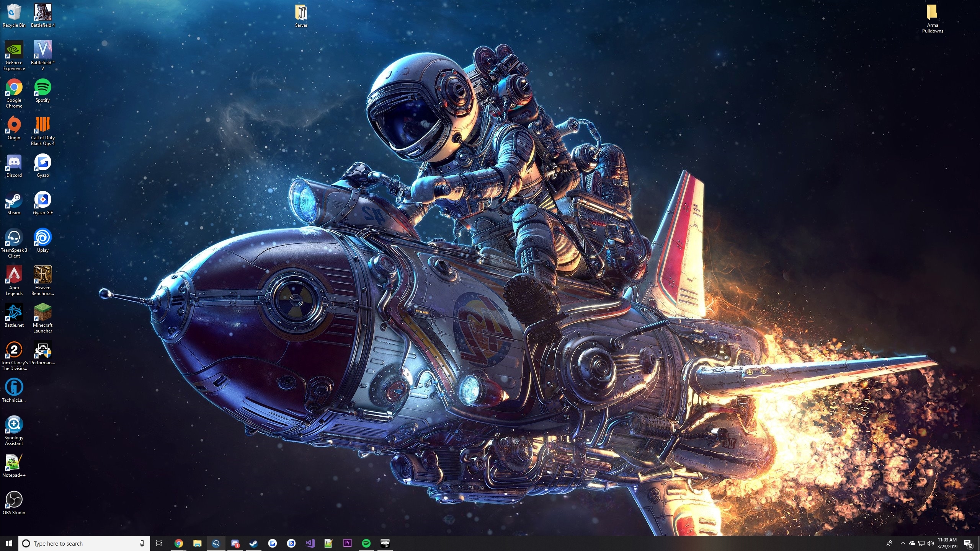
Task: Select the Steam desktop shortcut
Action: click(x=14, y=203)
